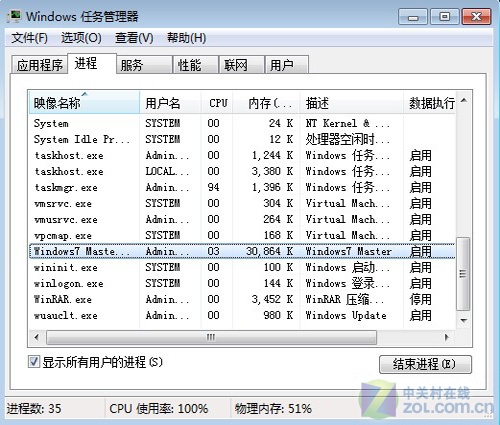Screen dimensions: 500x425
Task: Click the horizontal scrollbar thumb
Action: point(211,337)
